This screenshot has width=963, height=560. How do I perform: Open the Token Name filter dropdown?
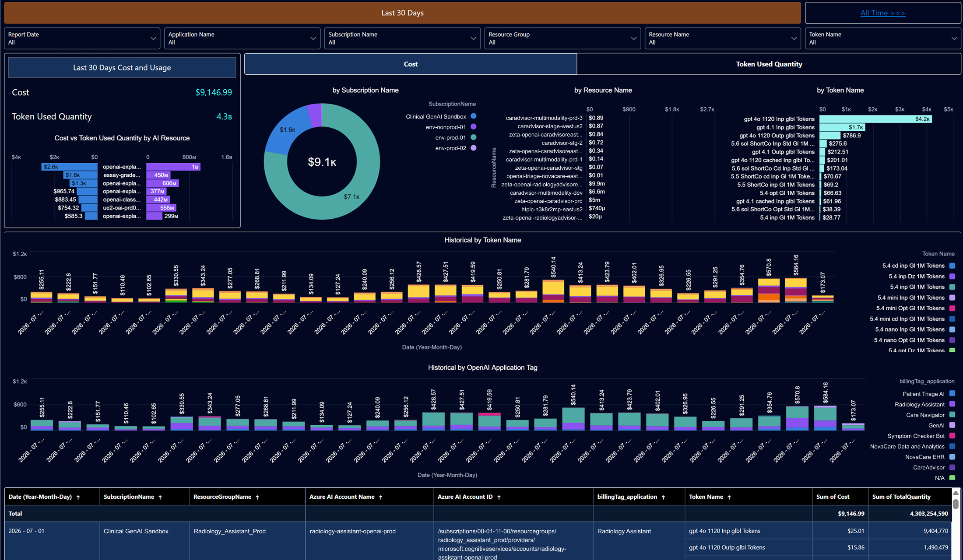(x=883, y=38)
